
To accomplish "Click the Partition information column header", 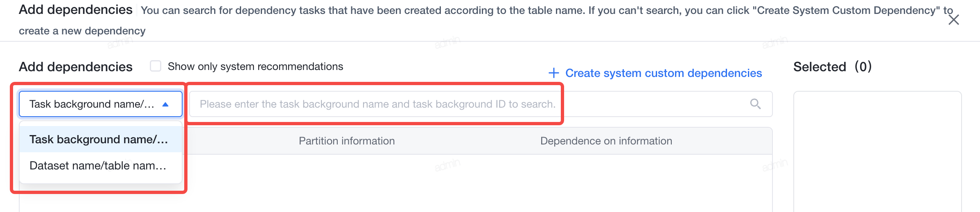I will (347, 141).
